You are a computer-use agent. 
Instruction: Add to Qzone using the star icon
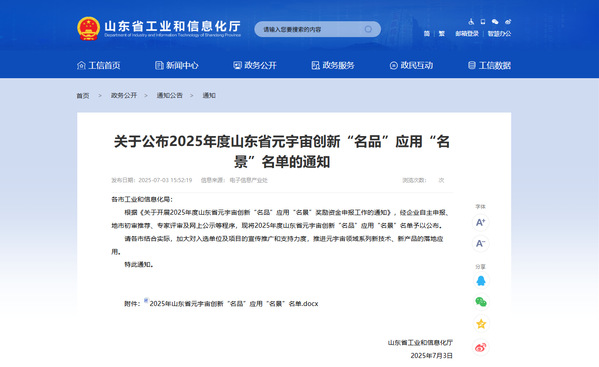481,324
